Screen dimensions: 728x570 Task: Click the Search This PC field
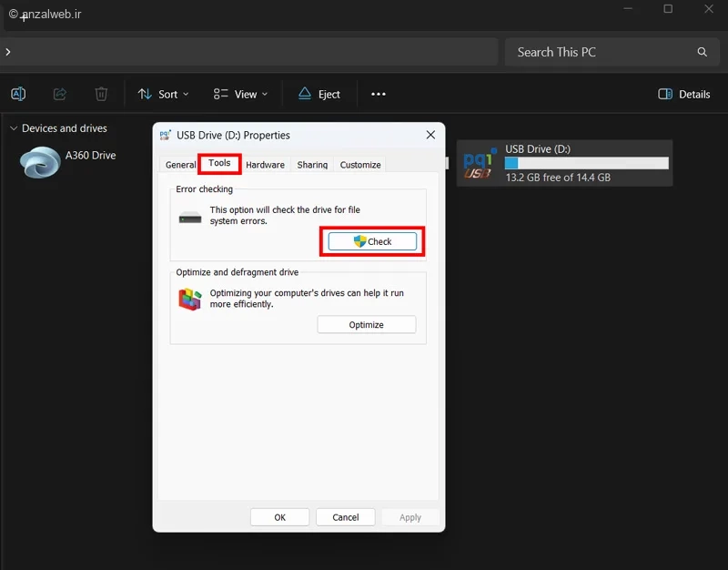pyautogui.click(x=612, y=52)
